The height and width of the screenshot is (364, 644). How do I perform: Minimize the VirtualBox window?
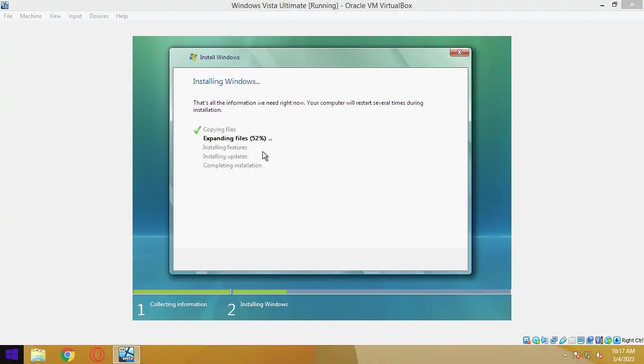point(602,5)
